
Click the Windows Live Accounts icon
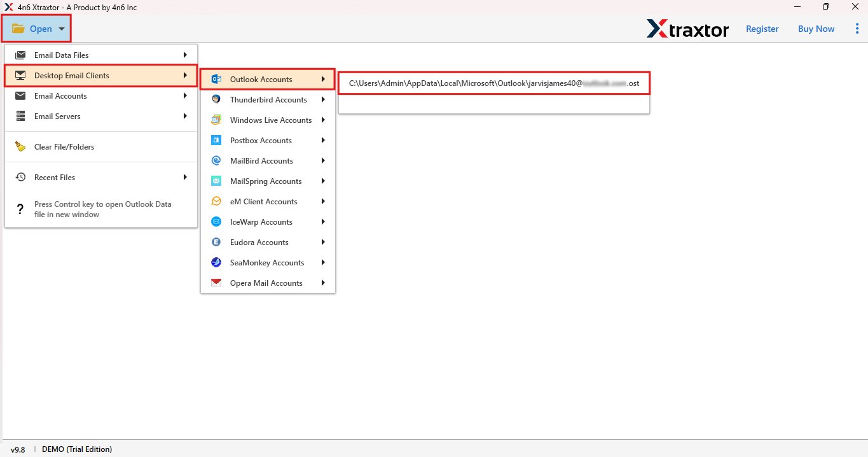(x=217, y=120)
